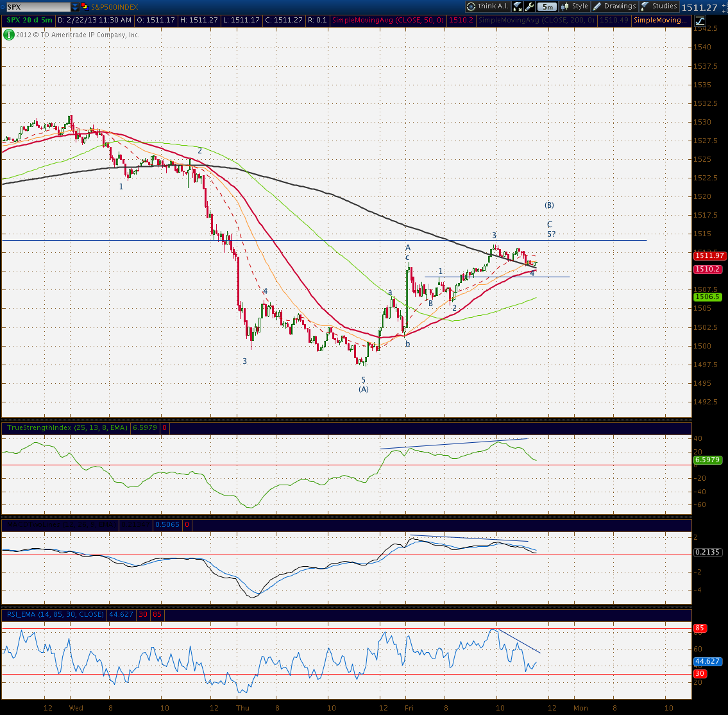This screenshot has height=715, width=728.
Task: Open chart settings wrench icon
Action: pyautogui.click(x=529, y=6)
